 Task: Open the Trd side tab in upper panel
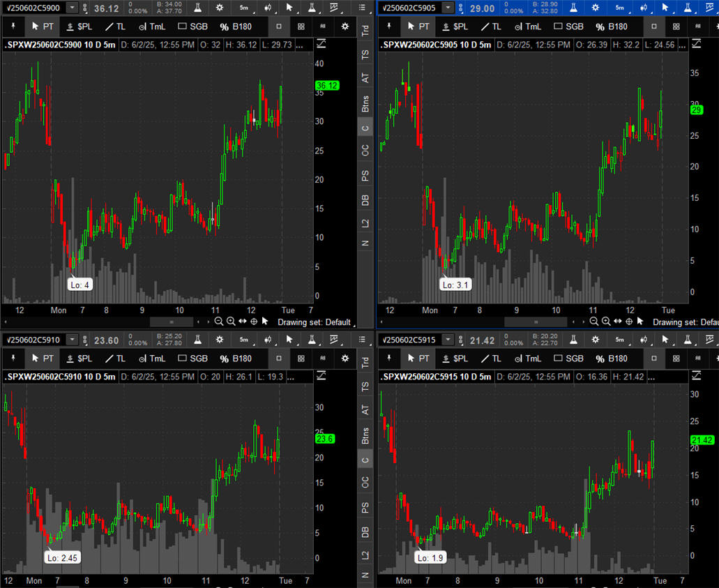point(365,31)
